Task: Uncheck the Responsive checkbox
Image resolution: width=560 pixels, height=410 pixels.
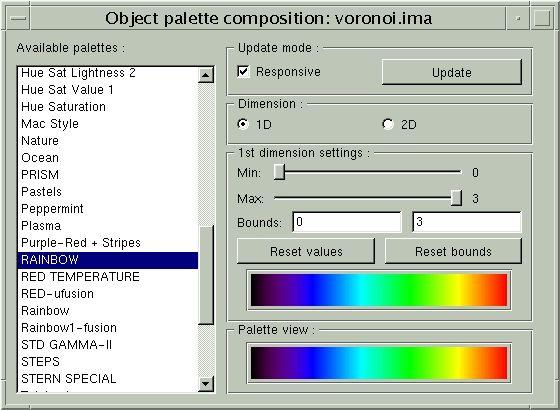Action: (243, 72)
